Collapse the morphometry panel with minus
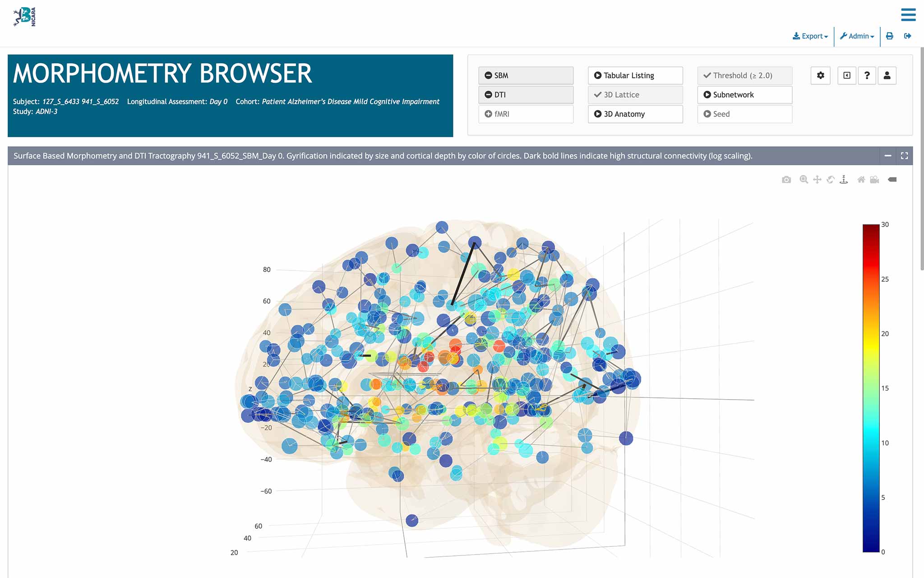Screen dimensions: 924x578 point(887,156)
